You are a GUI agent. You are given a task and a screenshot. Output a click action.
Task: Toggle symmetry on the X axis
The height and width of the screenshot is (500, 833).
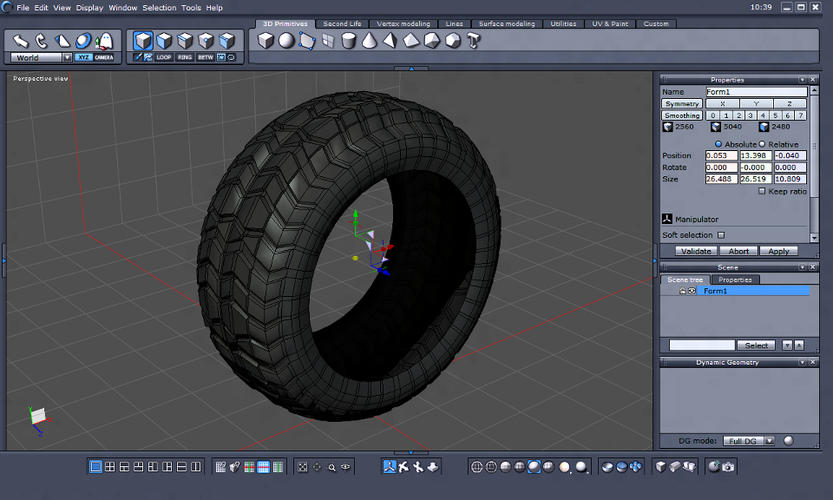click(x=722, y=104)
